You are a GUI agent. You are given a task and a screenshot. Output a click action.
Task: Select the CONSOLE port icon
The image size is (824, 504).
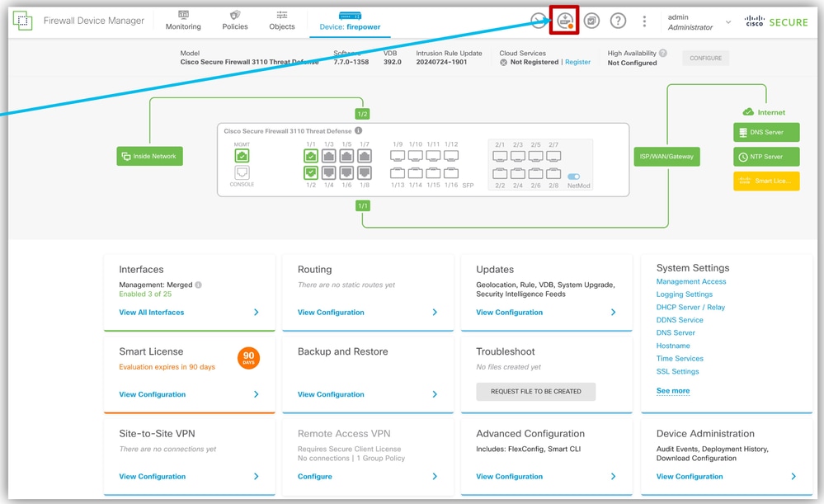[x=242, y=172]
